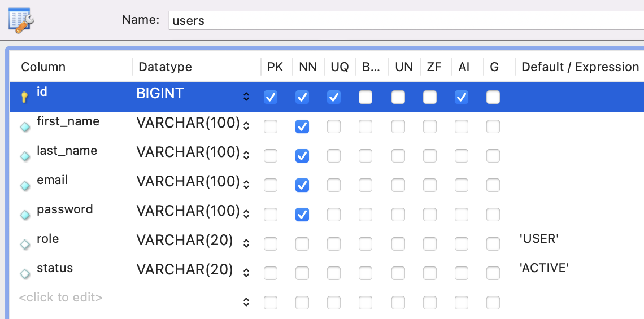Click the UQ column header

pyautogui.click(x=340, y=67)
